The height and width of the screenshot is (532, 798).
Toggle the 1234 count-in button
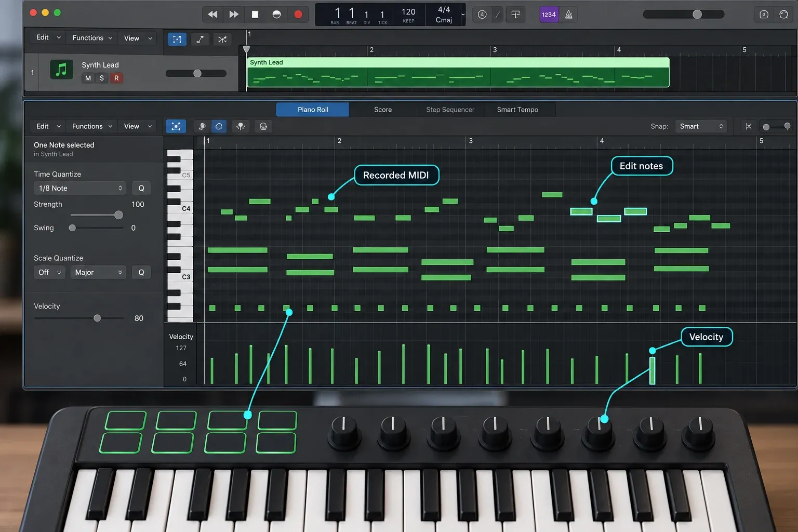pyautogui.click(x=549, y=15)
